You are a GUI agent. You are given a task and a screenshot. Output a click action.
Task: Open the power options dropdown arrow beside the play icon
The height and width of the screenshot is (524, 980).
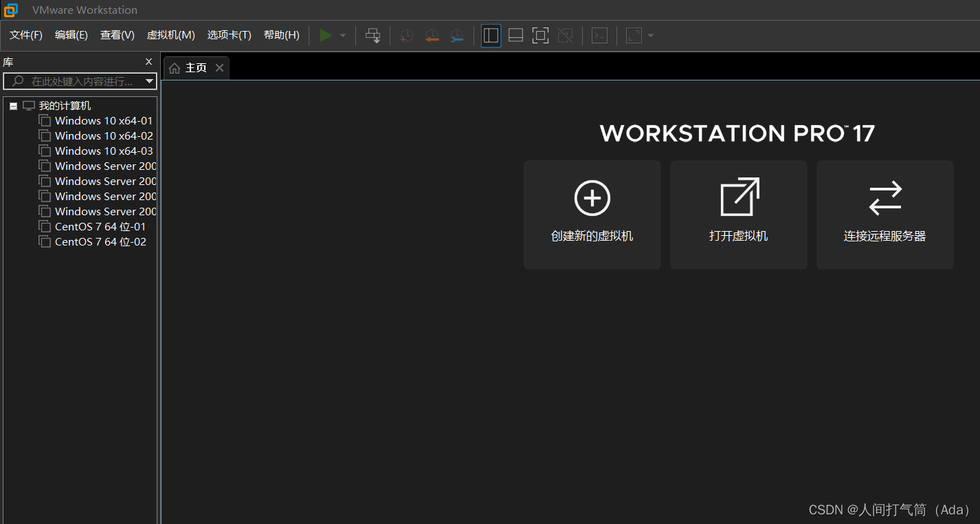(343, 36)
